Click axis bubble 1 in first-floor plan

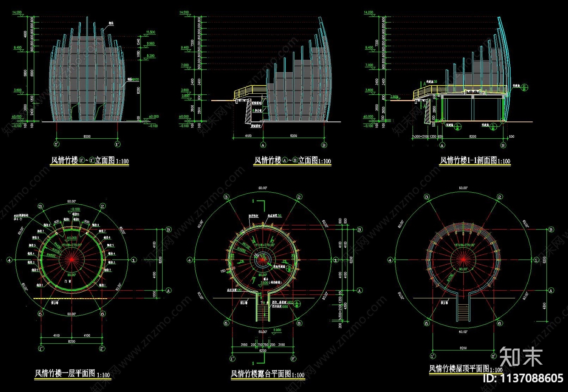[134, 260]
